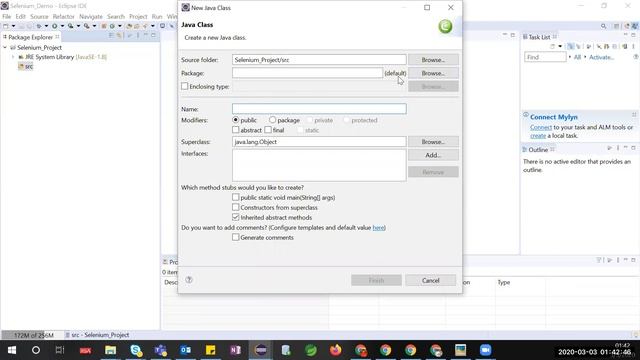Open Firefox from the taskbar
640x360 pixels.
(336, 350)
